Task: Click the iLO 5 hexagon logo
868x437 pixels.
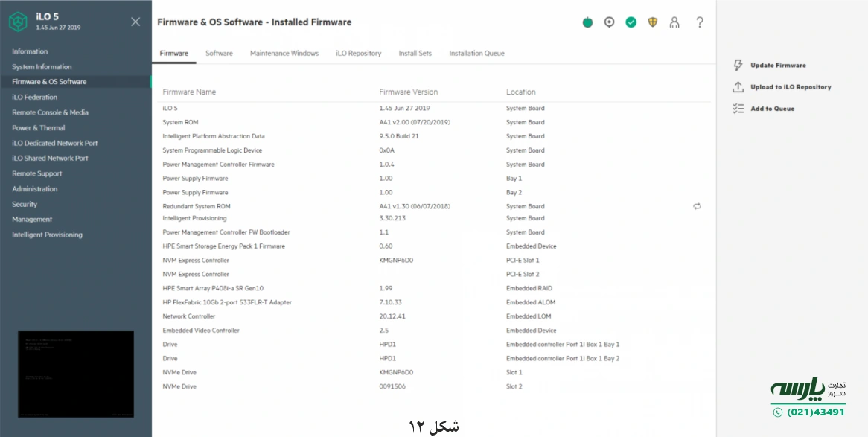Action: point(16,21)
